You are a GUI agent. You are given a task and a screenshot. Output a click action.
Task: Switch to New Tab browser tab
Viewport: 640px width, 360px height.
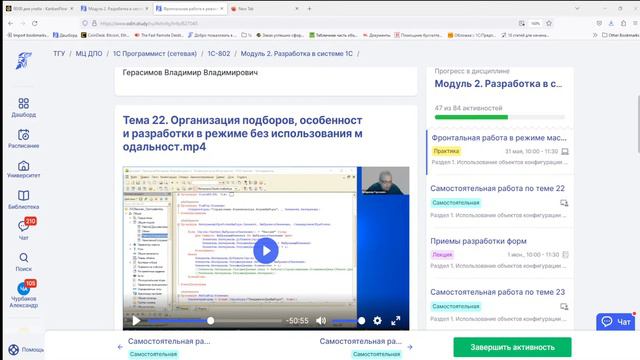coord(264,9)
